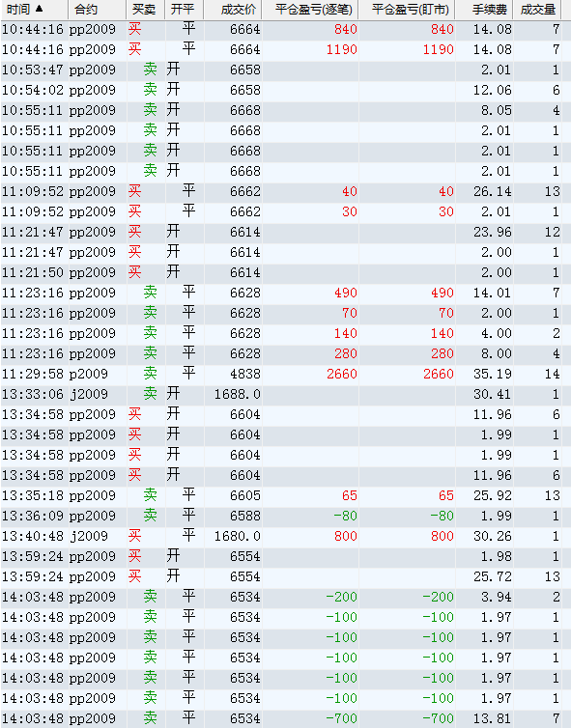Click the 买 buy marker in the 13:40:48 row
This screenshot has height=728, width=571.
134,535
